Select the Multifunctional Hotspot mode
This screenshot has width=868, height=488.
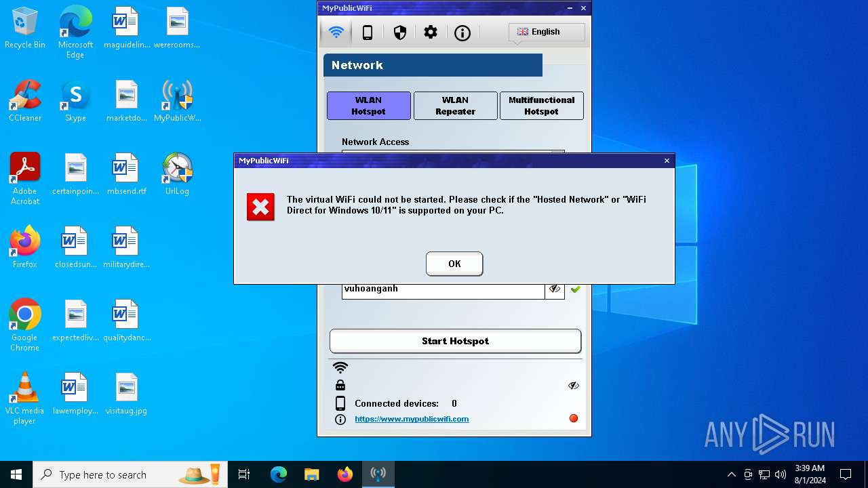[542, 106]
